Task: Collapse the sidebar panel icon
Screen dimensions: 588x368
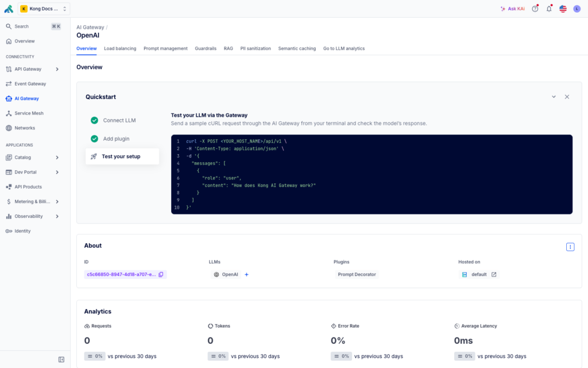Action: pos(61,359)
